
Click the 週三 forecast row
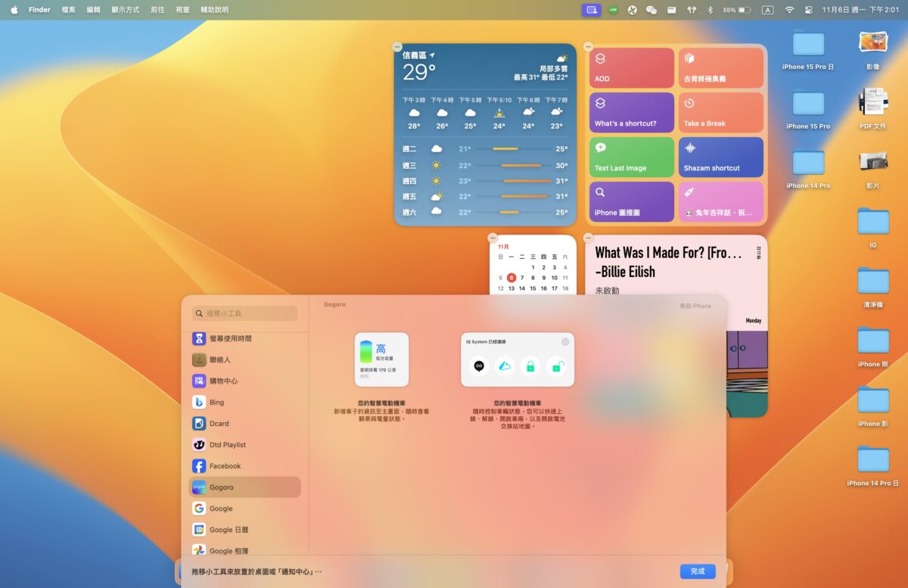coord(485,165)
